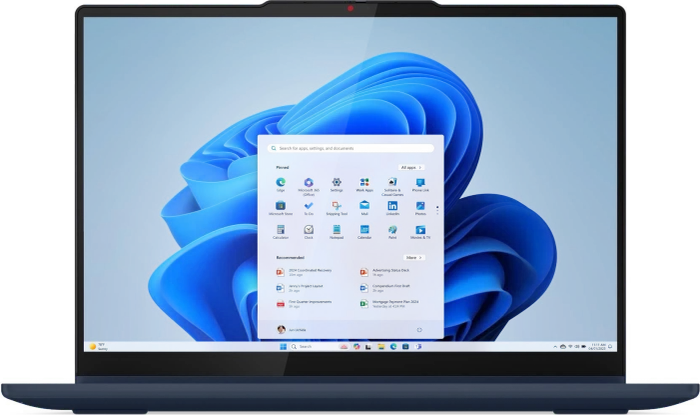Click the Windows Start button on taskbar
Viewport: 700px width, 415px height.
[283, 346]
